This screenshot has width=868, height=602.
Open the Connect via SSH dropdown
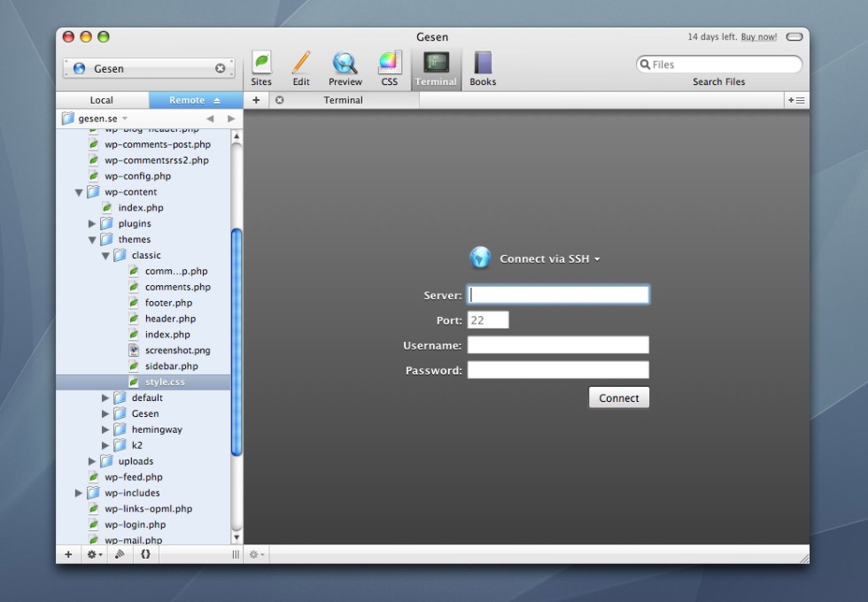(549, 259)
